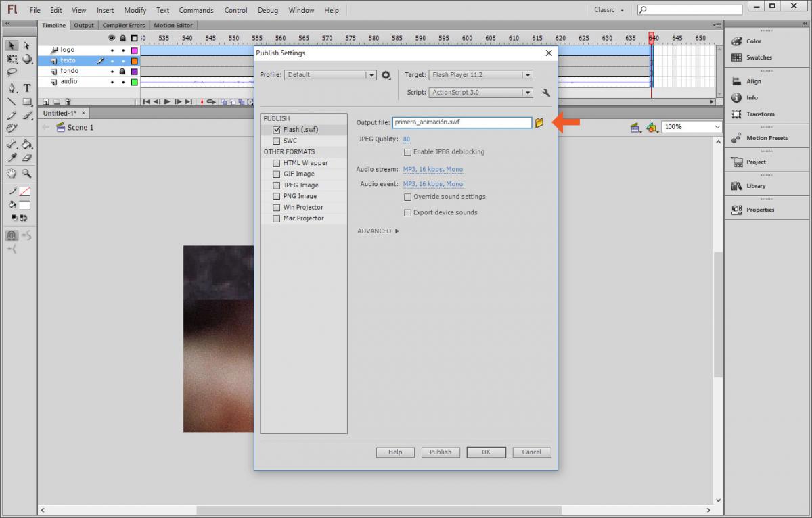
Task: Click the Snap to Objects magnet icon
Action: coord(12,235)
